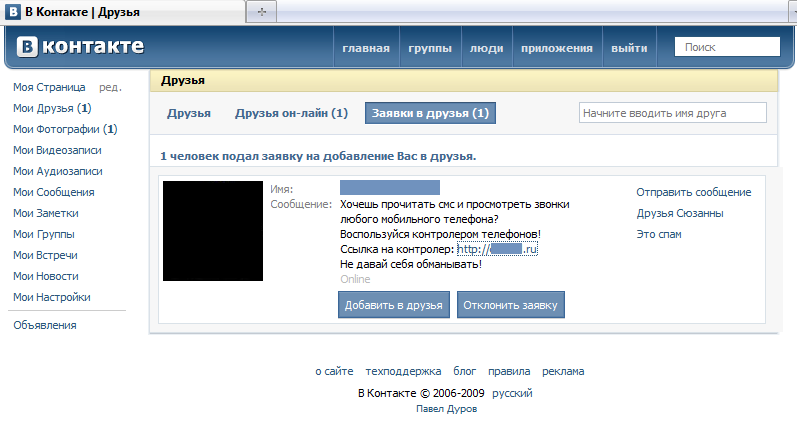Select the 'В Контакте | Друзья' browser tab
797x422 pixels.
pyautogui.click(x=122, y=12)
